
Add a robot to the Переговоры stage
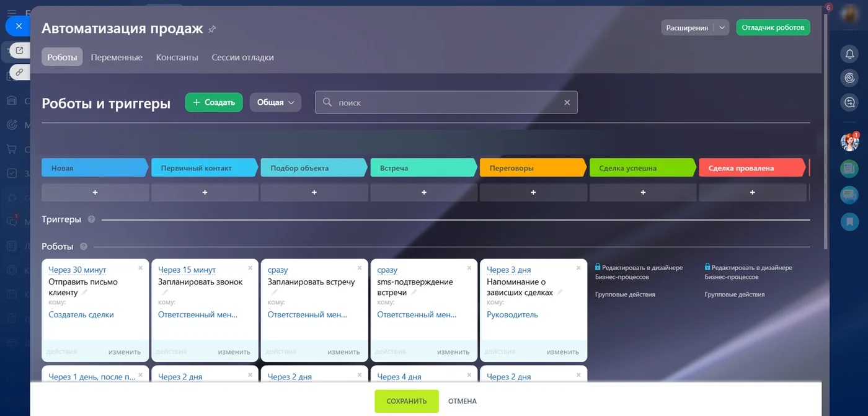(x=533, y=193)
